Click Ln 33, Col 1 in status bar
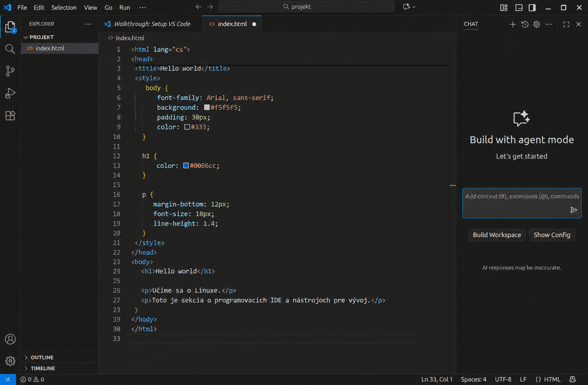 (x=437, y=379)
